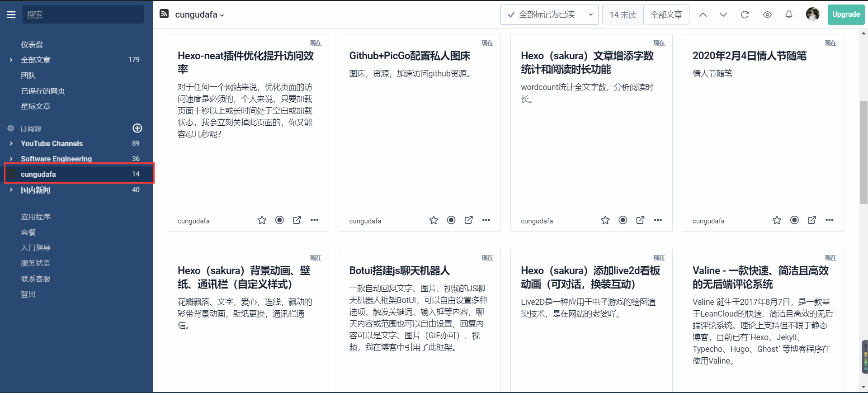Open article Valine 无后端评论系统
The height and width of the screenshot is (393, 868).
760,277
